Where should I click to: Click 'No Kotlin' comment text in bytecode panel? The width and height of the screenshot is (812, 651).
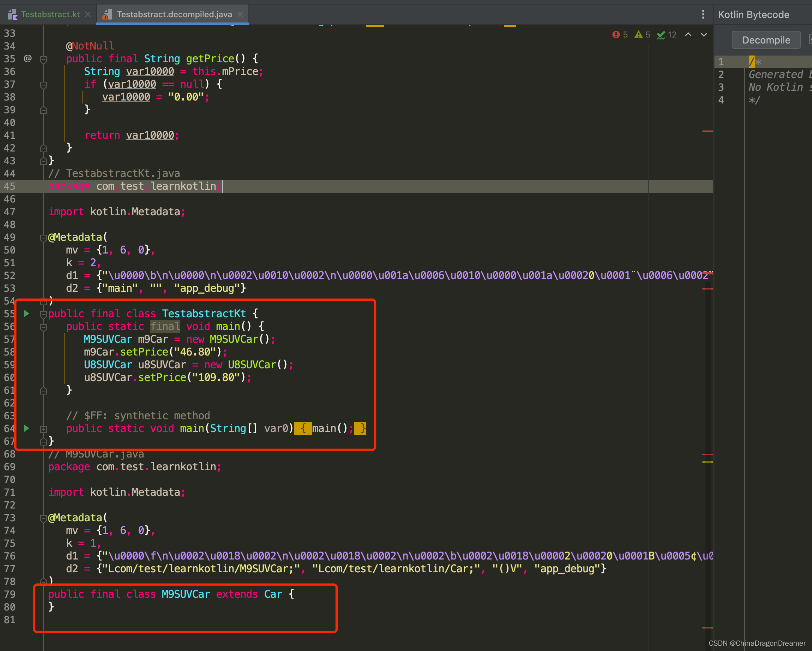(776, 87)
